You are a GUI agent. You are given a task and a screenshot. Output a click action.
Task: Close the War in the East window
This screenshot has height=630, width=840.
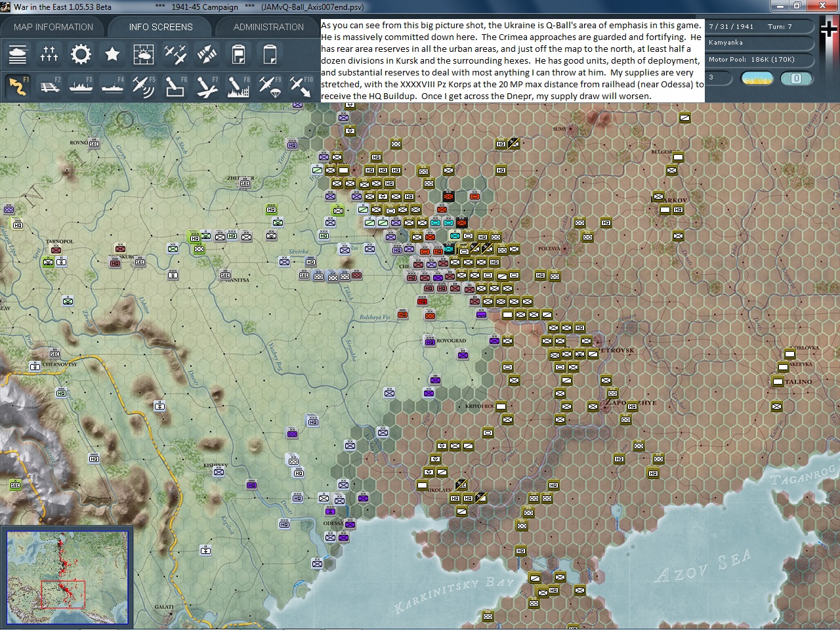coord(822,6)
